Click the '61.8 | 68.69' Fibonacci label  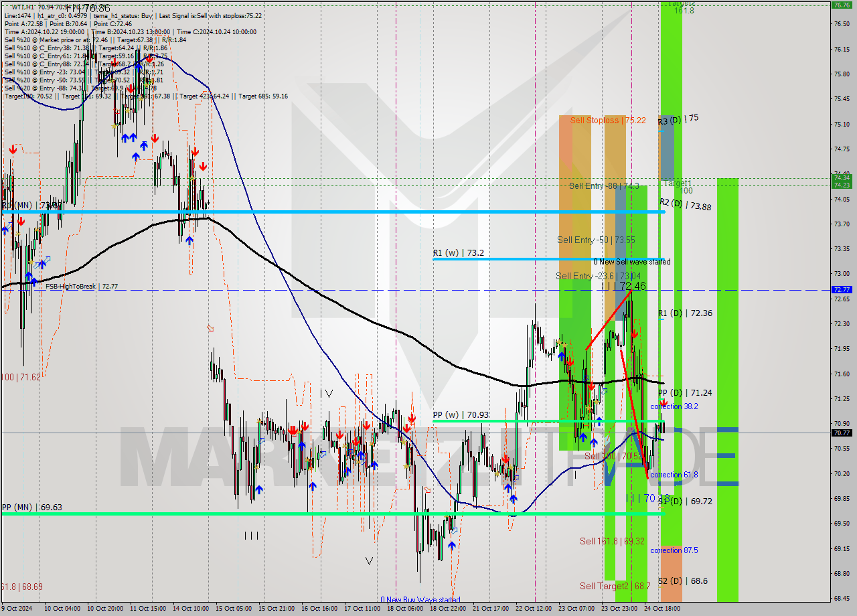click(21, 587)
